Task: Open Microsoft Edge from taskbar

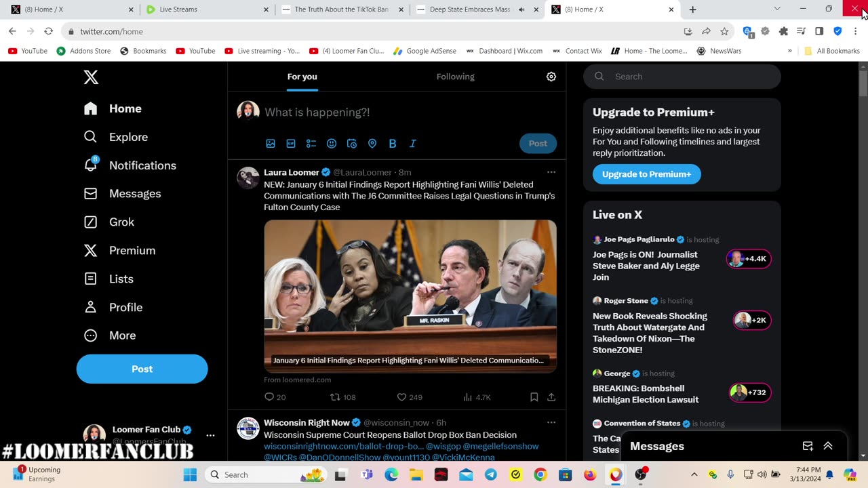Action: click(x=391, y=474)
